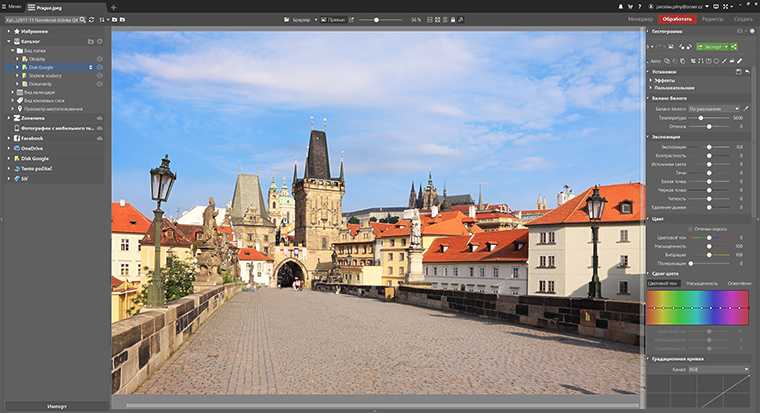Image resolution: width=760 pixels, height=413 pixels.
Task: Open the shopping cart icon
Action: [630, 6]
